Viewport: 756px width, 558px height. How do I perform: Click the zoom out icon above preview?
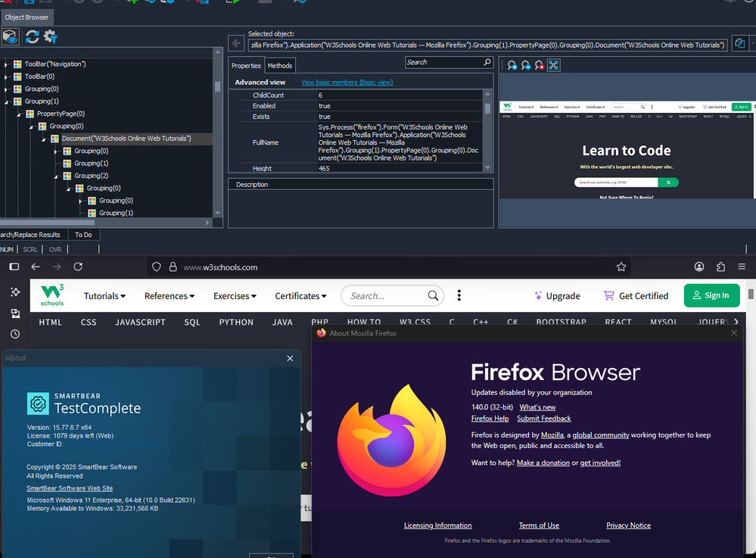526,66
